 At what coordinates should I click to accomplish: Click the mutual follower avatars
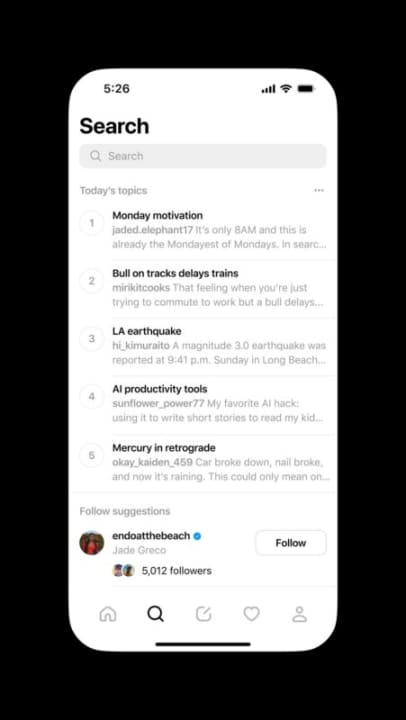pyautogui.click(x=124, y=570)
